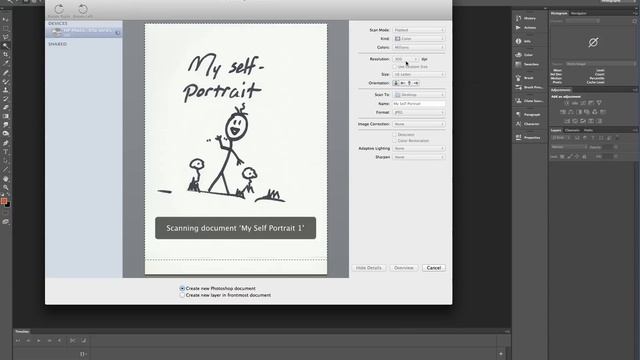Viewport: 640px width, 360px height.
Task: Select the Clone Stamp tool
Action: pos(5,90)
